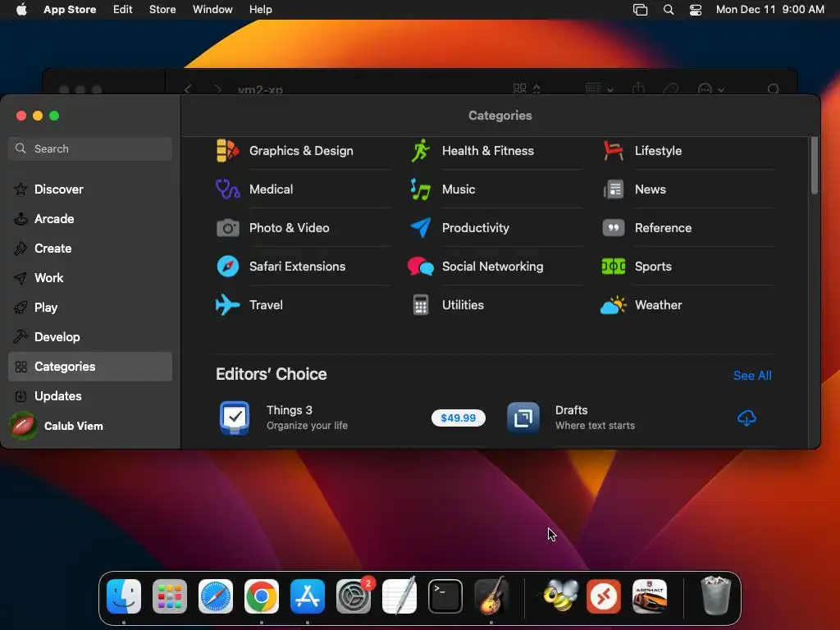
Task: Open GarageBand from the Dock
Action: (491, 596)
